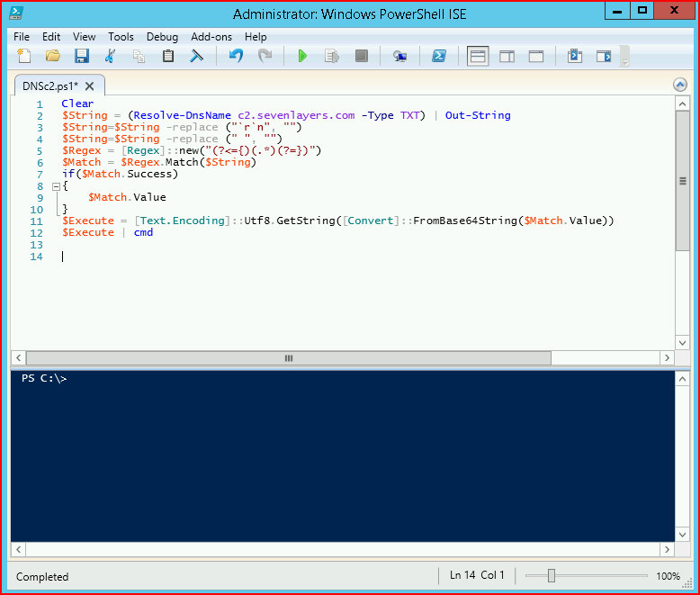
Task: Collapse the if block at line 8
Action: [57, 186]
